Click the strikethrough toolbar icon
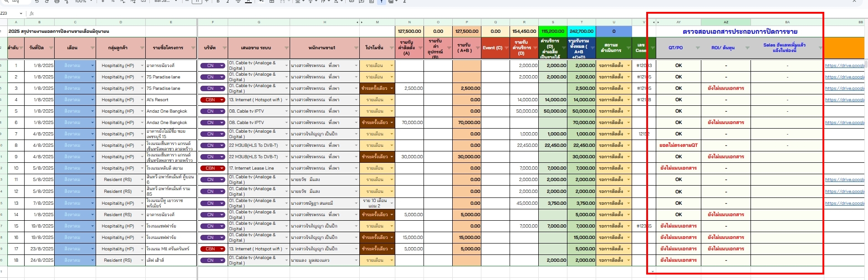Image resolution: width=868 pixels, height=280 pixels. click(x=238, y=2)
